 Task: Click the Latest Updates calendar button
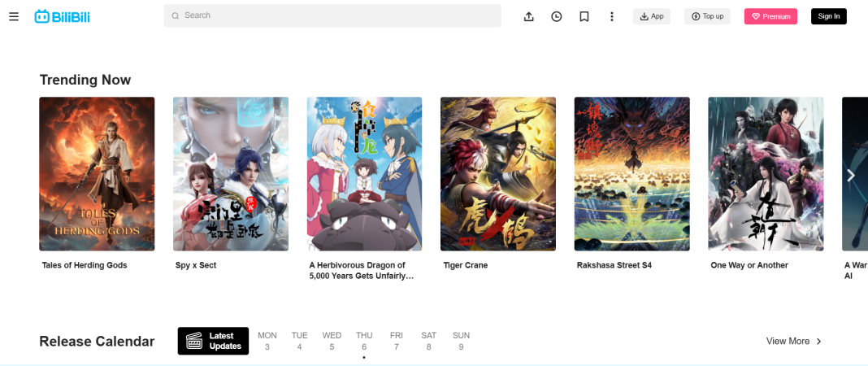pos(214,341)
